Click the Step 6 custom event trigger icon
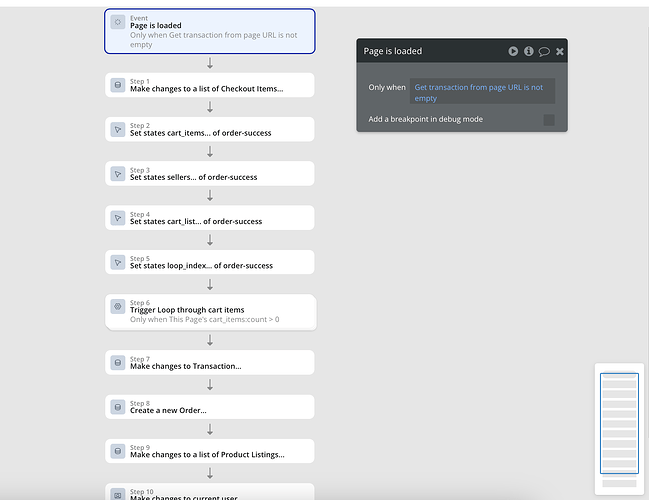Image resolution: width=649 pixels, height=500 pixels. point(118,306)
